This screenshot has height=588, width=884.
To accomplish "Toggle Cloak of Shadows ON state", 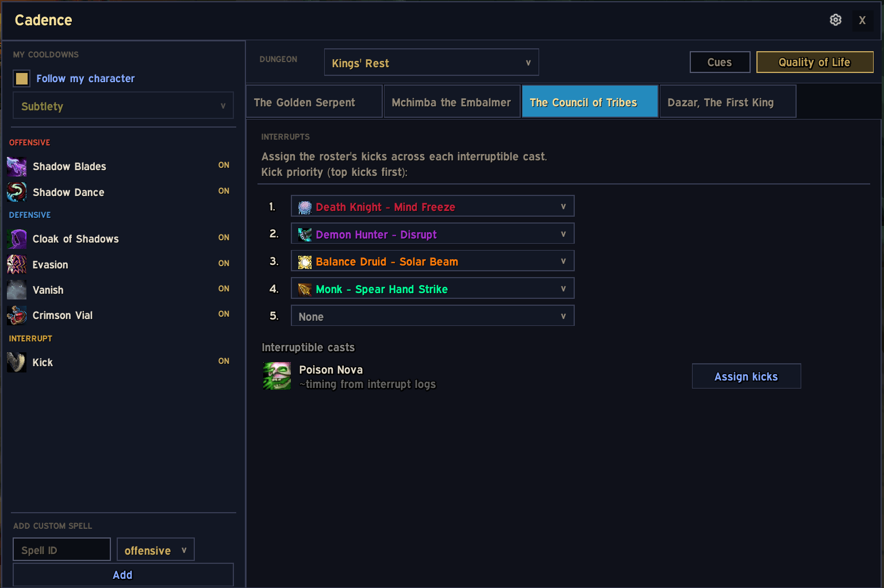I will [224, 237].
